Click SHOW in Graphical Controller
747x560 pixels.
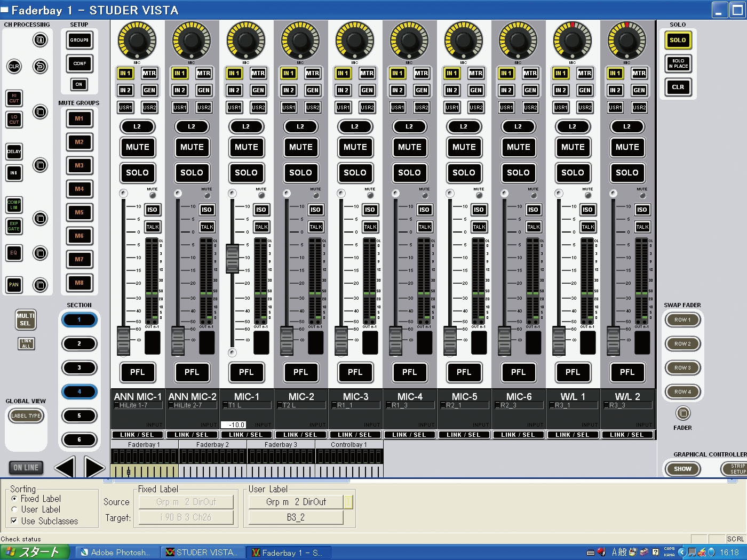point(682,469)
